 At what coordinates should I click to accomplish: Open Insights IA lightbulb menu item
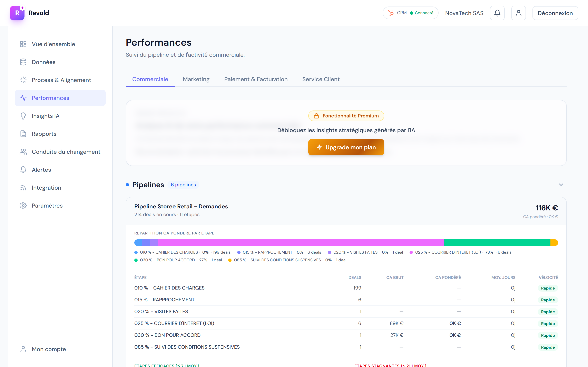tap(23, 116)
